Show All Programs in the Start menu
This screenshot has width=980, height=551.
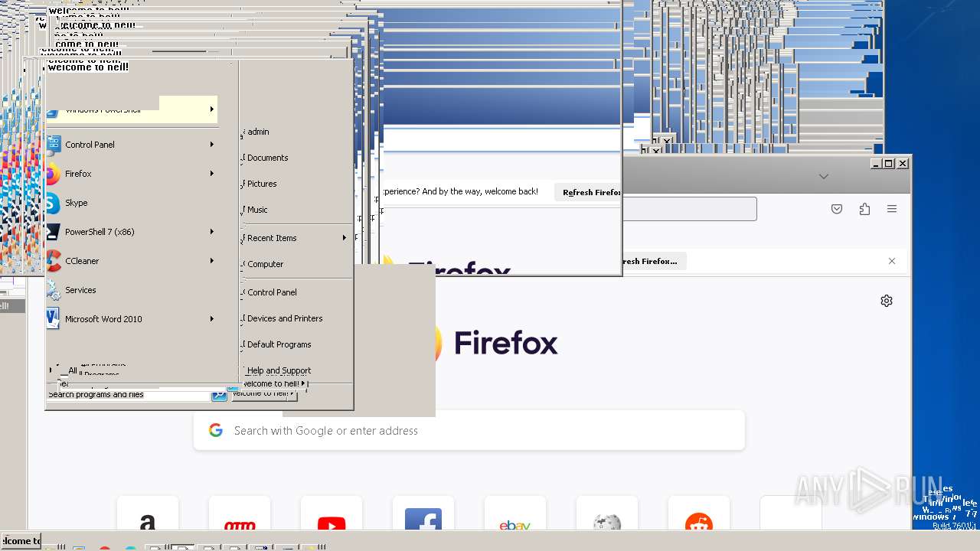[x=92, y=372]
